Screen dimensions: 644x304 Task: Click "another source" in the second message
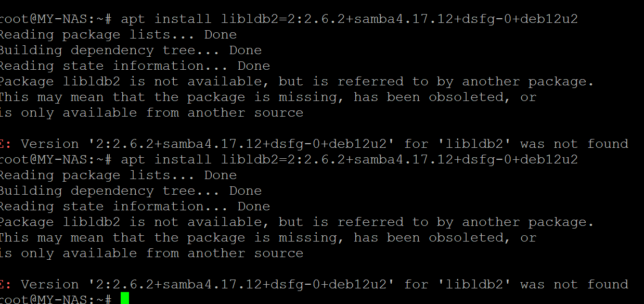(245, 254)
